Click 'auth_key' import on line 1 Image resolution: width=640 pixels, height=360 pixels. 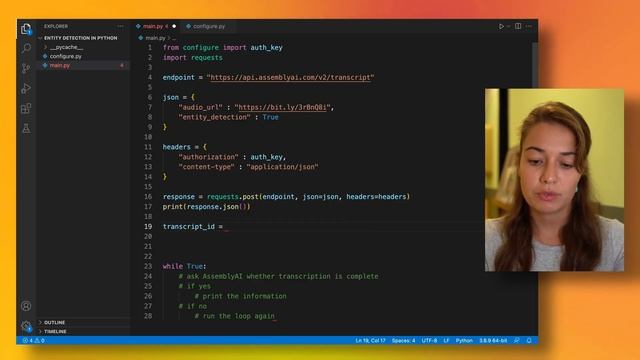[267, 47]
